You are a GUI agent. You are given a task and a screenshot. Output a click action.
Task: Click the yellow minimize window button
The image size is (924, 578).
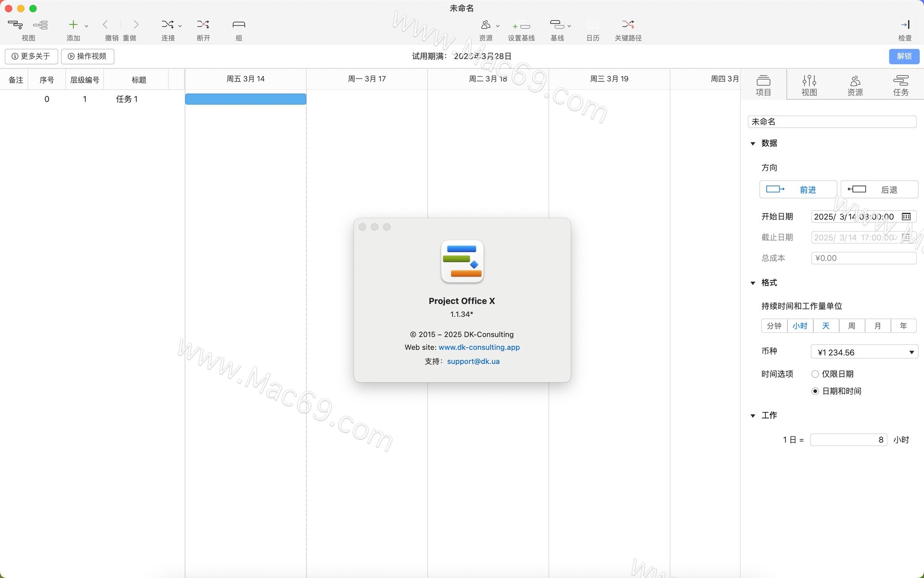(x=21, y=9)
